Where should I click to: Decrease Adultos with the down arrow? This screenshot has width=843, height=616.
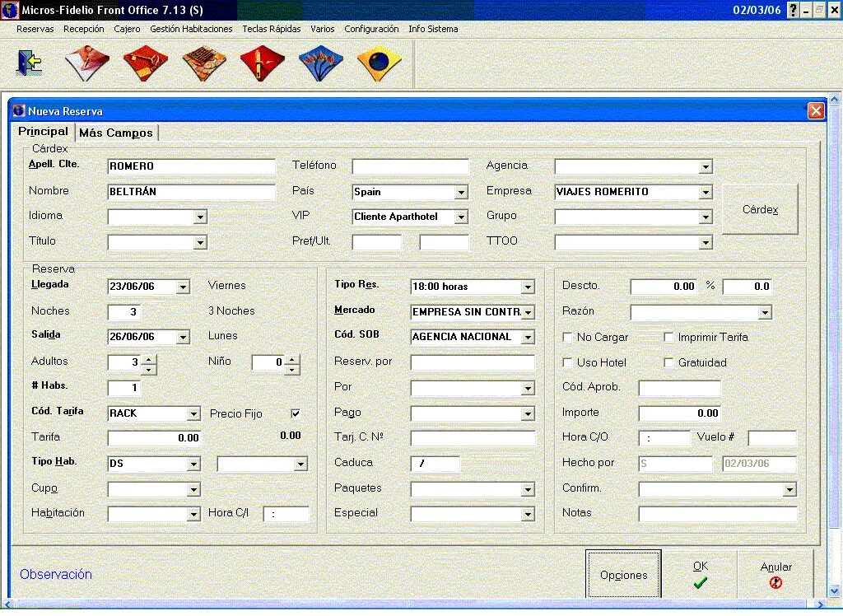148,370
